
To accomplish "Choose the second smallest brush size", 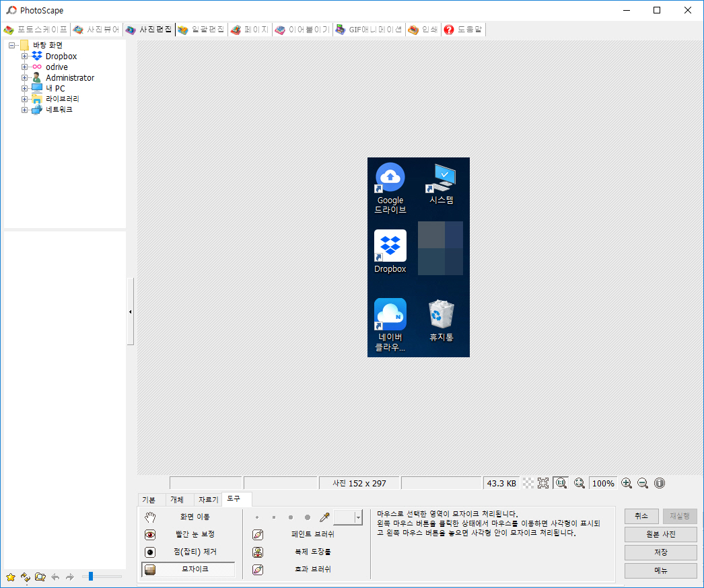I will pyautogui.click(x=274, y=517).
